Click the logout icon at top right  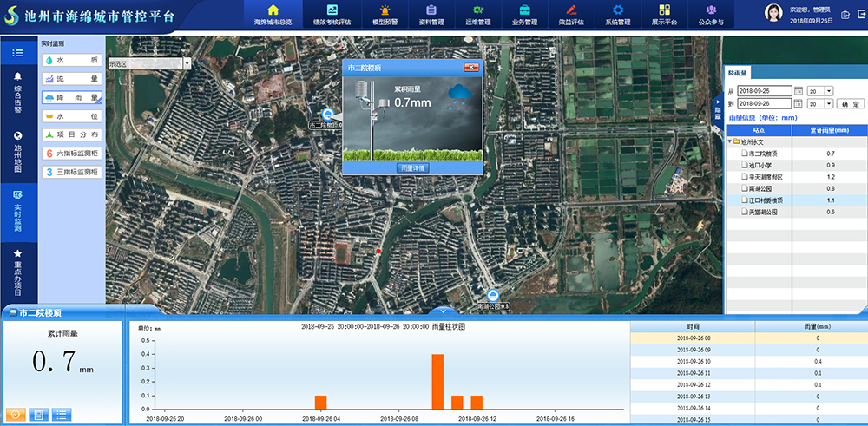pos(845,14)
